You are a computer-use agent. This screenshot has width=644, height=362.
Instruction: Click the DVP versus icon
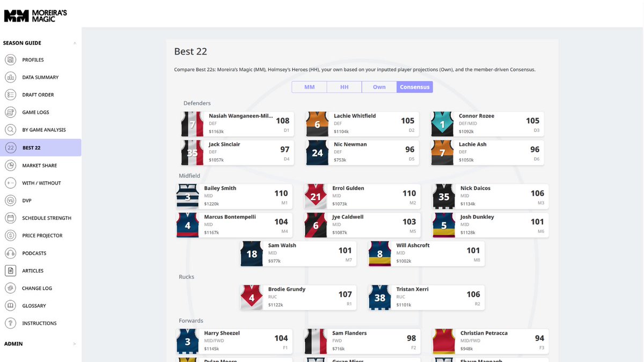coord(10,201)
